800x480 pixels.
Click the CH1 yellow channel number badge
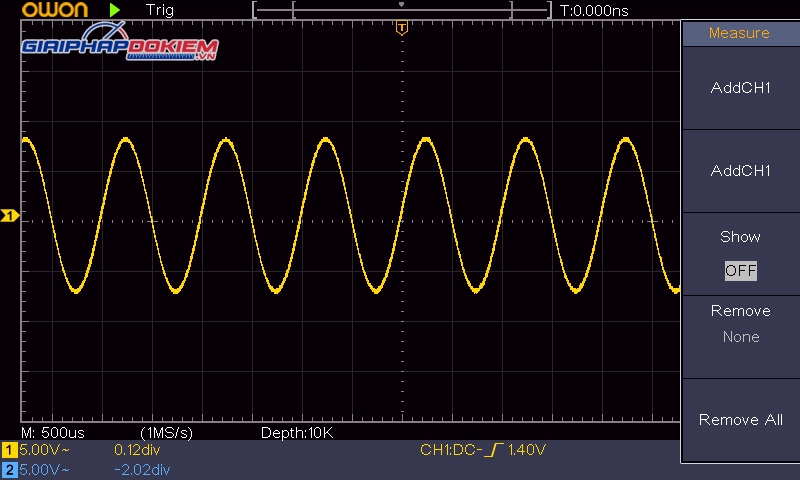(9, 450)
